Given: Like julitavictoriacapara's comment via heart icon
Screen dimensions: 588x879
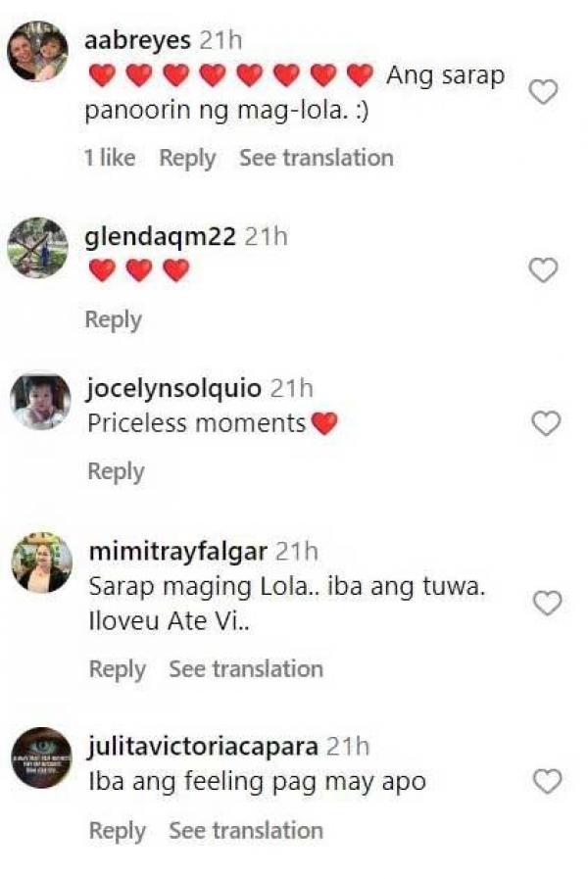Looking at the screenshot, I should click(x=547, y=781).
